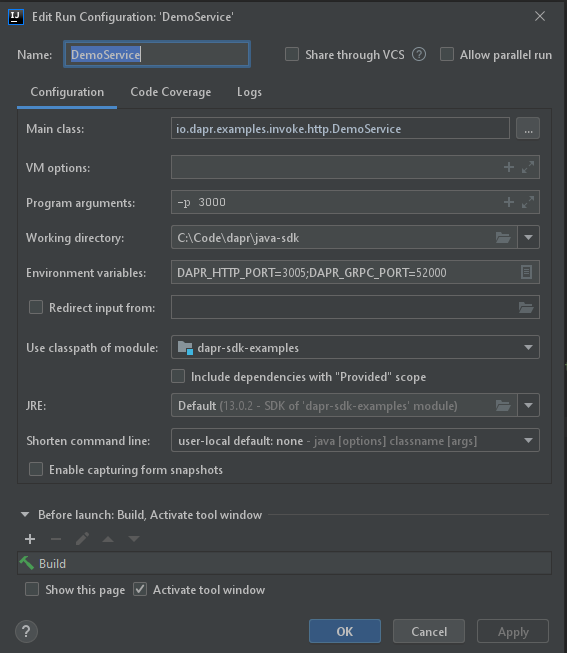Viewport: 567px width, 653px height.
Task: Click the Apply button
Action: (x=513, y=631)
